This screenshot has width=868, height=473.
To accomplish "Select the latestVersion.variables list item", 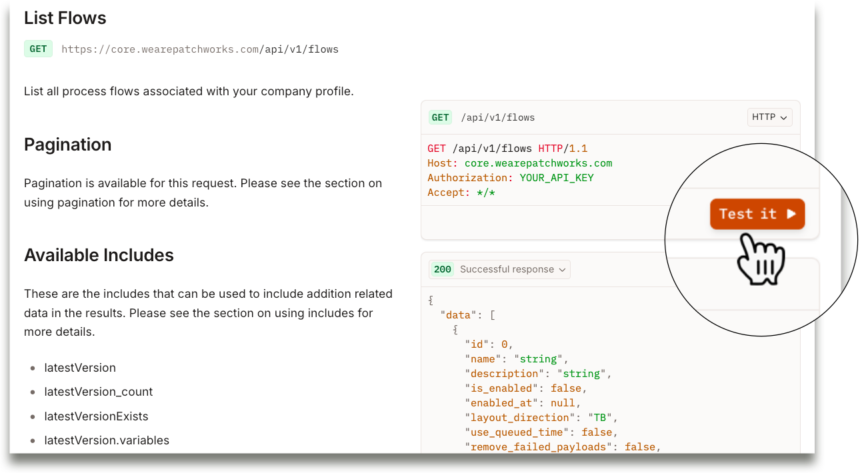I will (107, 440).
